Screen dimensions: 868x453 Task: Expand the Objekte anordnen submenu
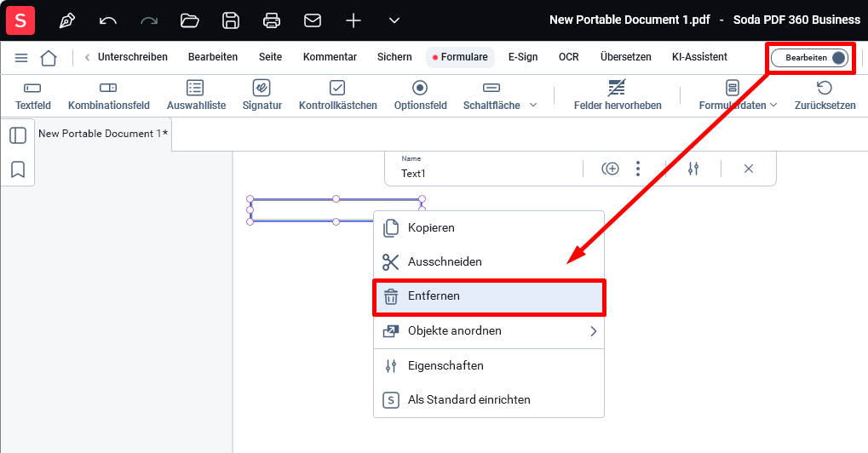tap(489, 330)
